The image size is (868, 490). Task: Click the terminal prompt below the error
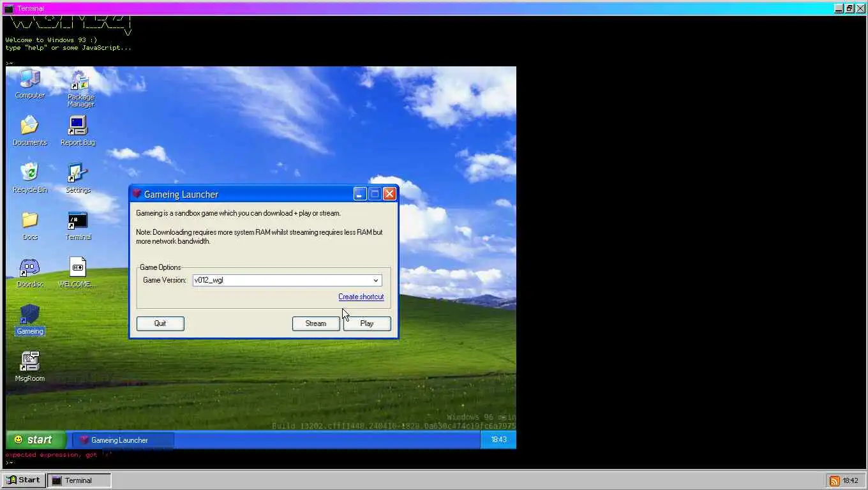tap(10, 463)
